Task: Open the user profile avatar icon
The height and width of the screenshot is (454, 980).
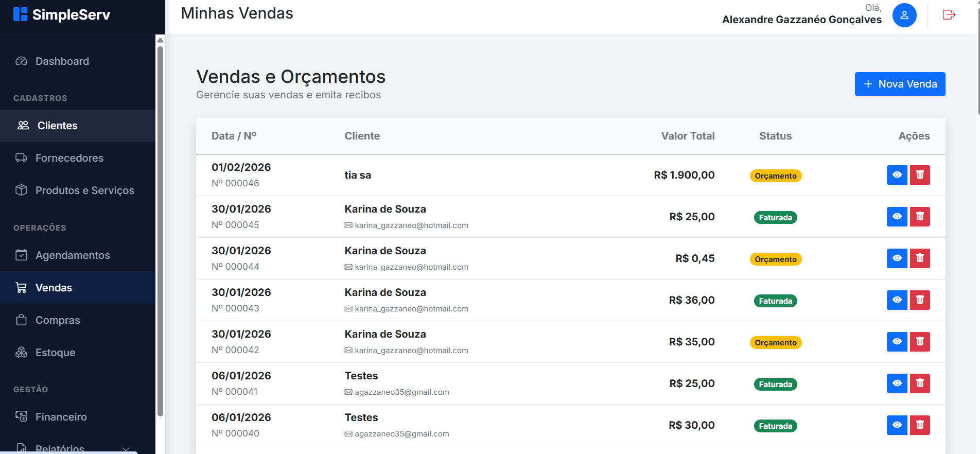Action: (x=904, y=15)
